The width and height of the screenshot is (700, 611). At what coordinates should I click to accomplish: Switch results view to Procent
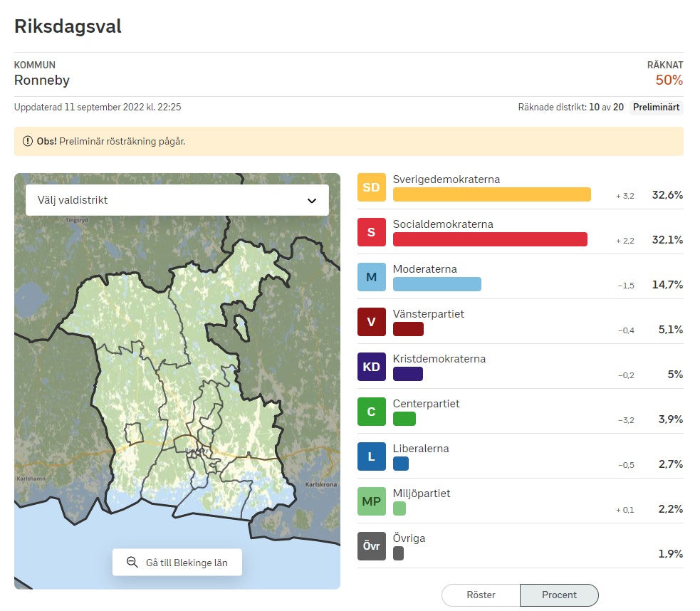[x=559, y=595]
